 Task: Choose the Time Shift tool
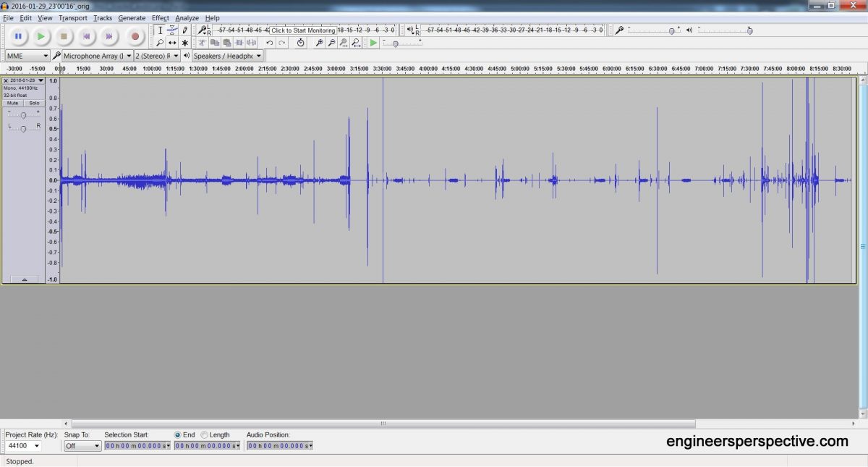tap(172, 43)
